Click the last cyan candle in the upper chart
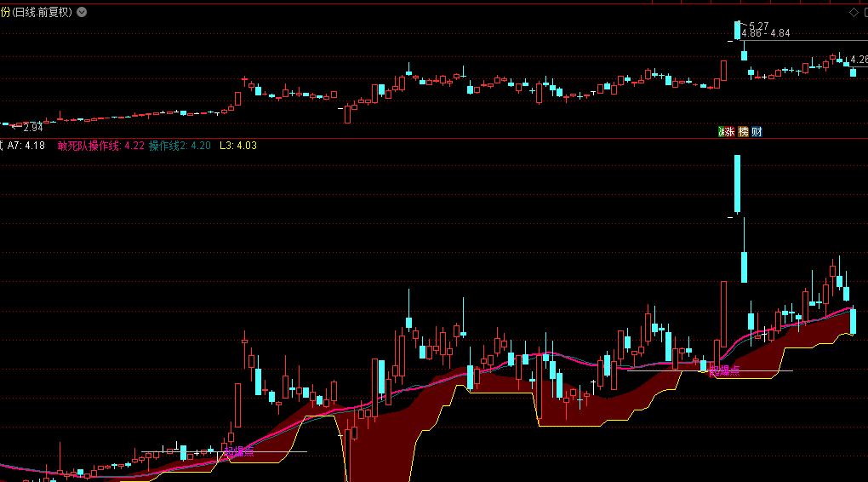The image size is (868, 482). pyautogui.click(x=853, y=72)
